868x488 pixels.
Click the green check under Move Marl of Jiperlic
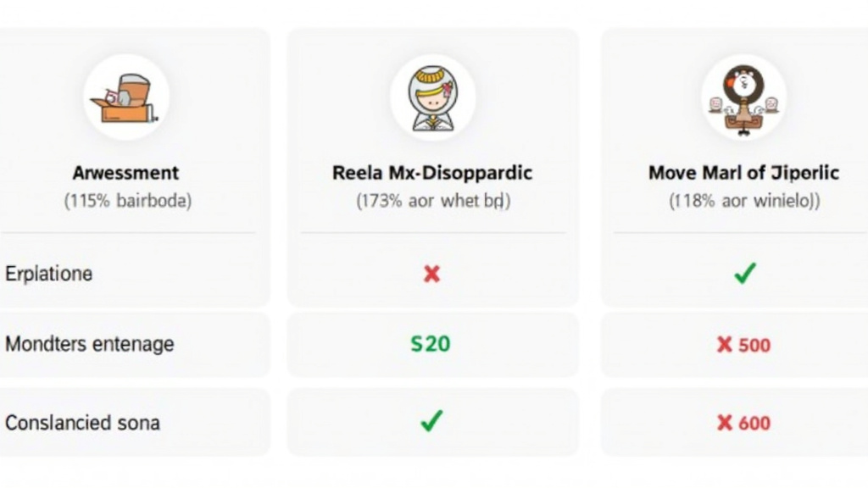[x=743, y=271]
